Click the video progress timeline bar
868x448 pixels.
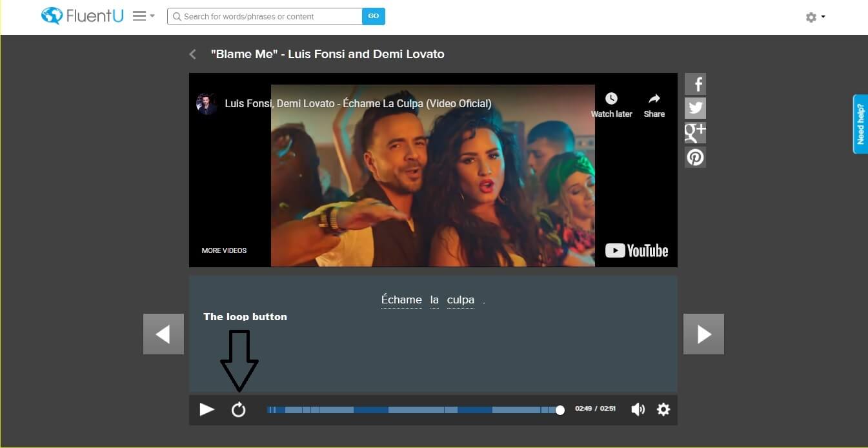(414, 410)
